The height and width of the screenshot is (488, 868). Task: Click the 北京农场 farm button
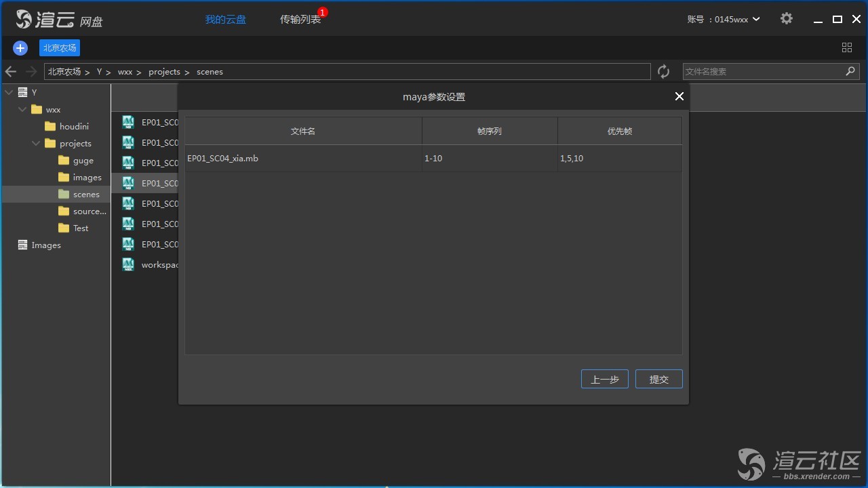(x=60, y=48)
